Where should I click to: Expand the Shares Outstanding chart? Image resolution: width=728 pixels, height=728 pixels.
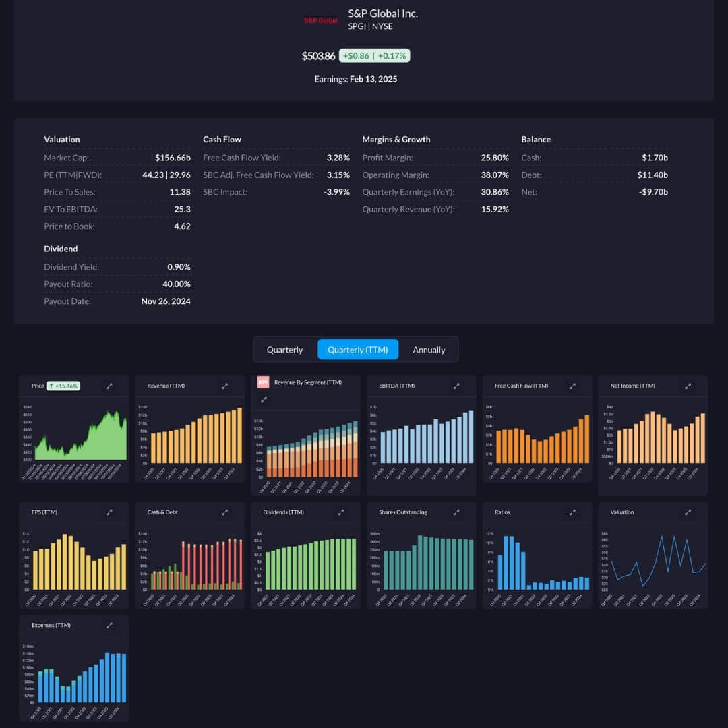tap(456, 512)
